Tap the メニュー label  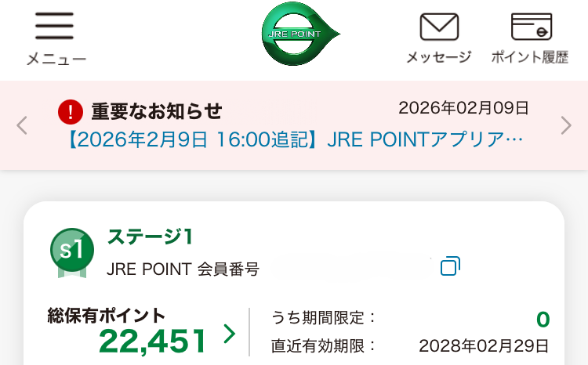coord(56,59)
